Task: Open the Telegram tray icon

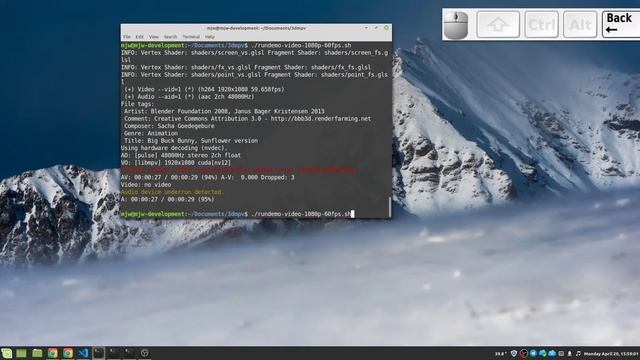Action: pos(533,353)
